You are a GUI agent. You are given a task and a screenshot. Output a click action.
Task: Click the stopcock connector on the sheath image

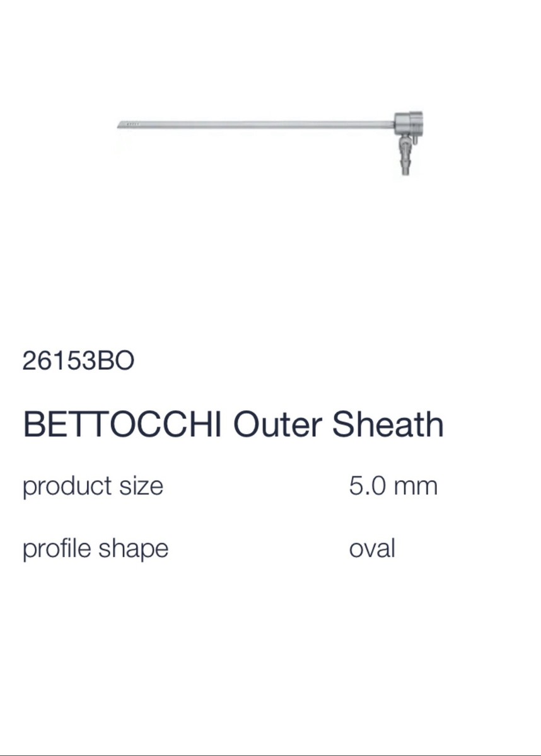pos(405,146)
